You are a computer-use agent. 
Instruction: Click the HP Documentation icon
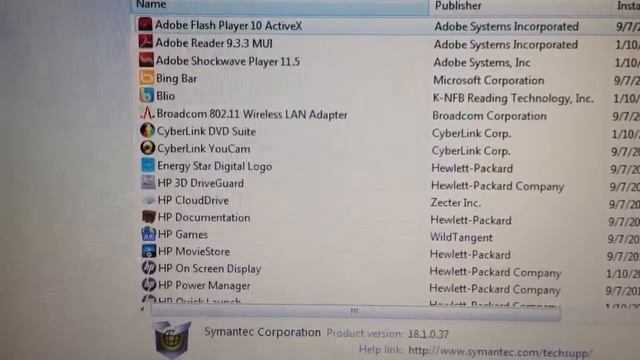tap(149, 216)
